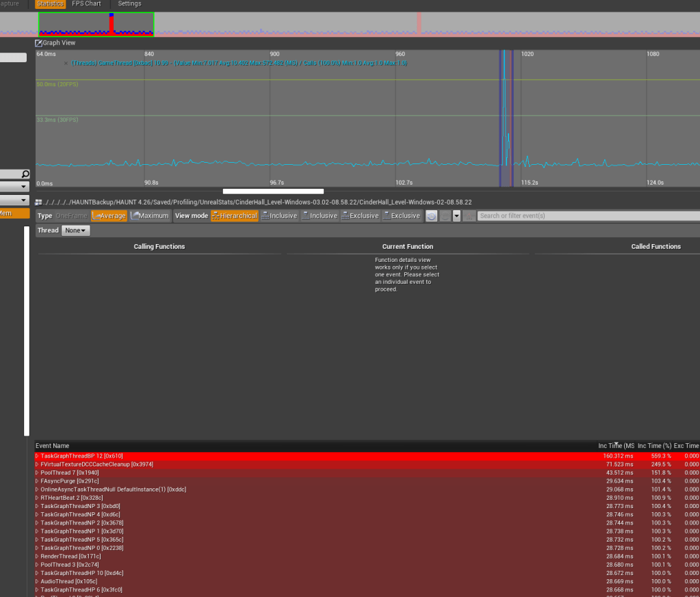Click the Search or filter events field
Viewport: 700px width, 597px height.
click(x=588, y=216)
